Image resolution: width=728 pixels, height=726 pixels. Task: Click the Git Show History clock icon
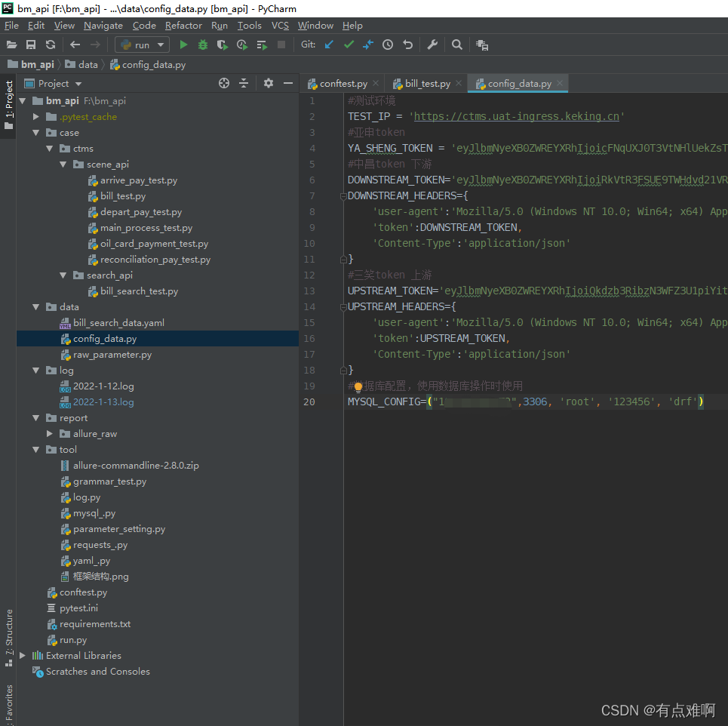(x=388, y=45)
